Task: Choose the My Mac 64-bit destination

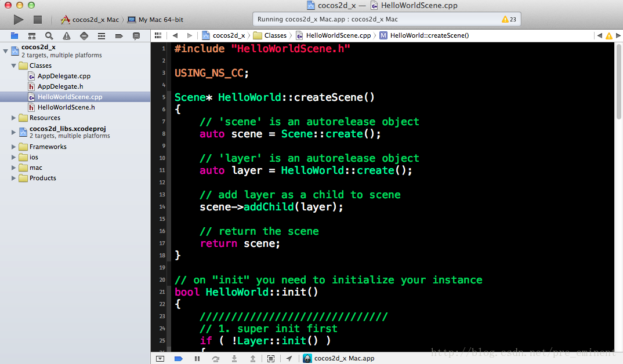Action: coord(155,20)
